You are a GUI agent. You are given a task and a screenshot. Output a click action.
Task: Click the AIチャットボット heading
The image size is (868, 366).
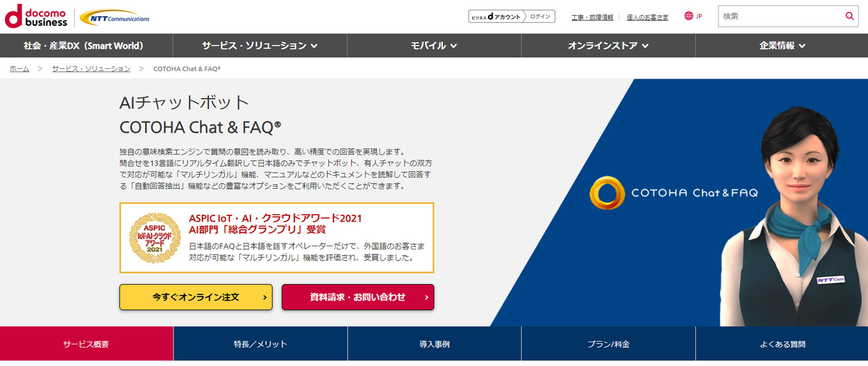[184, 103]
